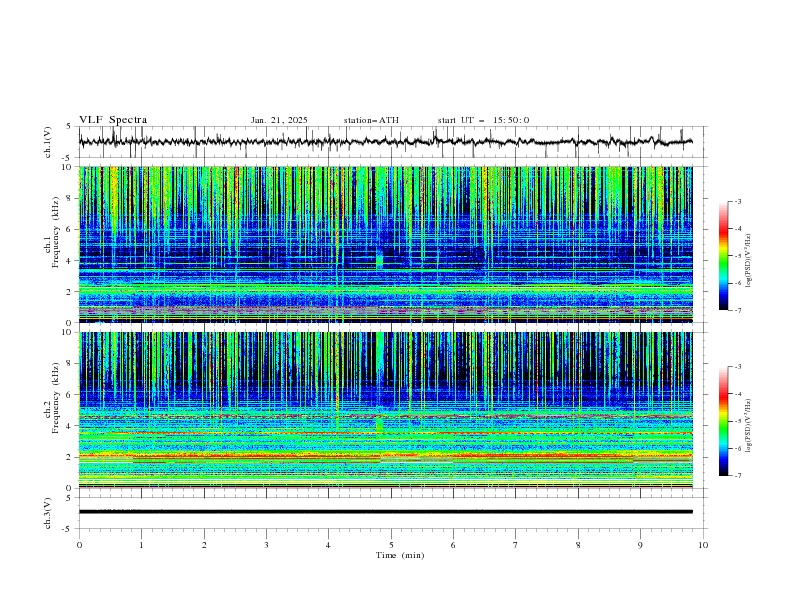Screen dimensions: 792x612
Task: Click the ch.3(V) axis label
Action: 48,513
